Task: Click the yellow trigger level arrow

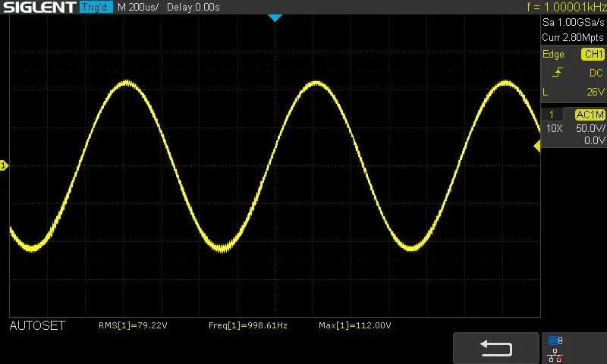Action: [537, 146]
